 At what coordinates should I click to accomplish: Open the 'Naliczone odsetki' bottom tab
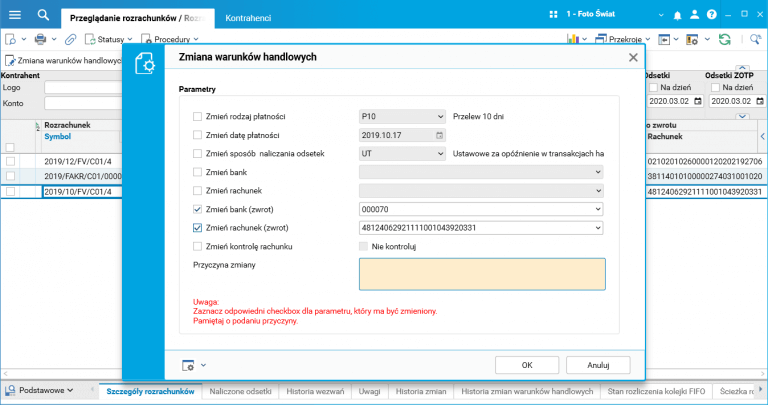click(x=240, y=391)
